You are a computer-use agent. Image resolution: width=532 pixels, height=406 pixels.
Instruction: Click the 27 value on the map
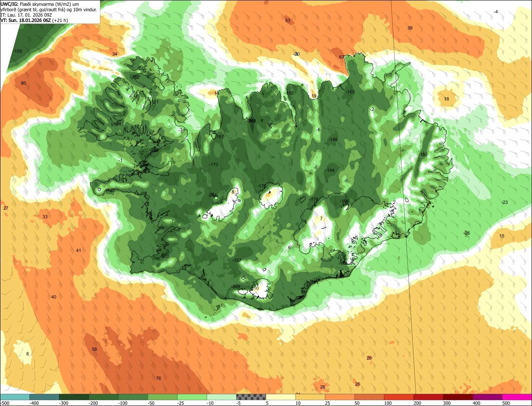coord(6,208)
